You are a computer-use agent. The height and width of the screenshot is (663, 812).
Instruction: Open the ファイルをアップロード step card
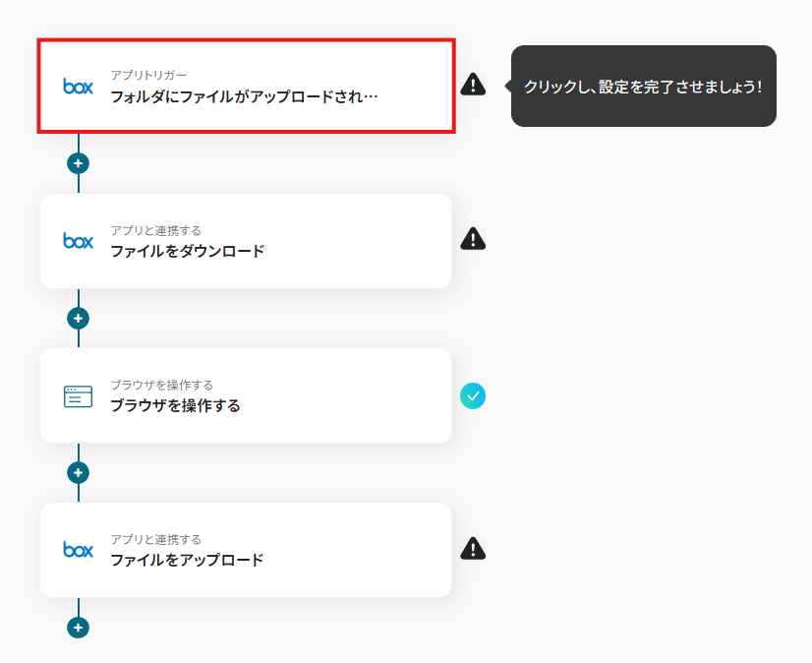click(246, 550)
